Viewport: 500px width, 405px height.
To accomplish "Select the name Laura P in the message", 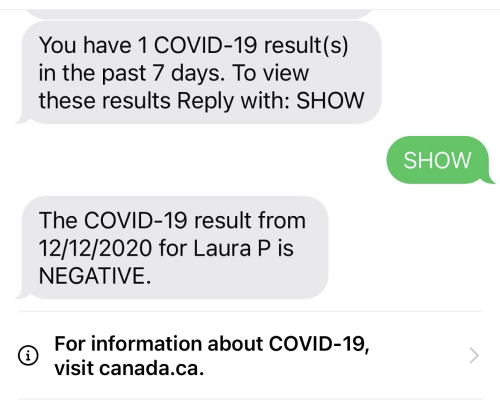I will pyautogui.click(x=232, y=248).
